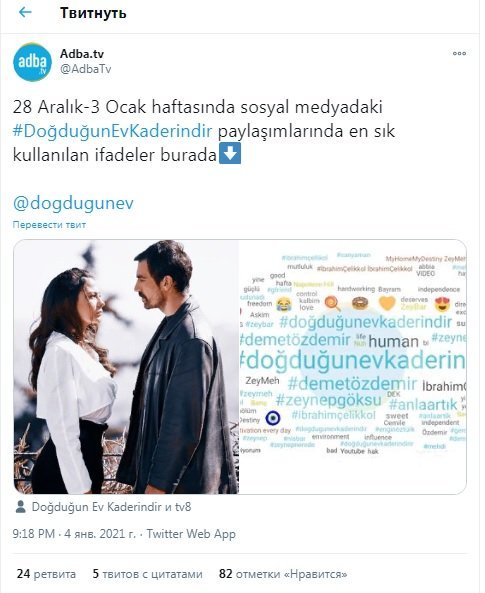
Task: Open the @dogdugunev mention
Action: [73, 203]
